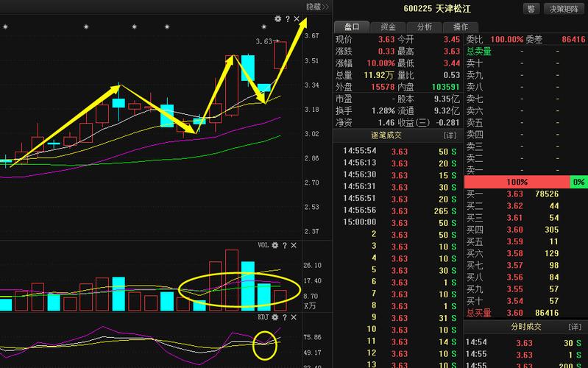Click red 100% buy ratio bar

click(517, 182)
